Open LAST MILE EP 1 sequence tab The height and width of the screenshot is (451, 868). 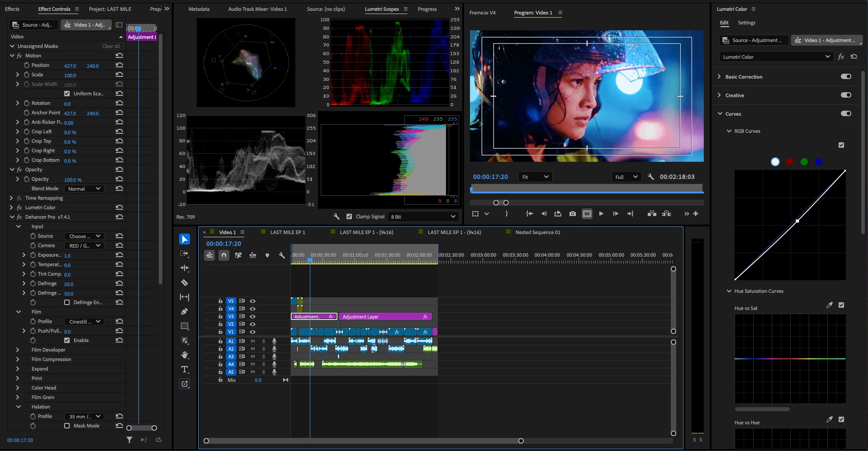288,232
